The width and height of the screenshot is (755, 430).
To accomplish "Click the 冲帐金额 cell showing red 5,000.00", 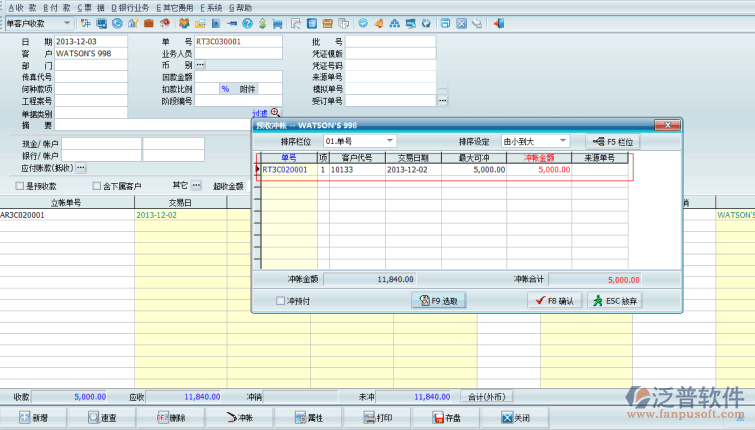I will (538, 170).
